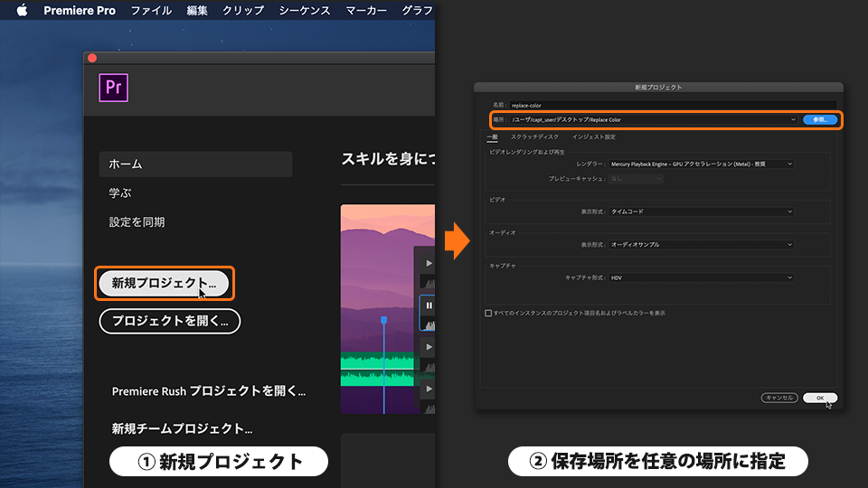The width and height of the screenshot is (868, 488).
Task: Open the キャプチャ形式 HDV dropdown
Action: tap(701, 277)
